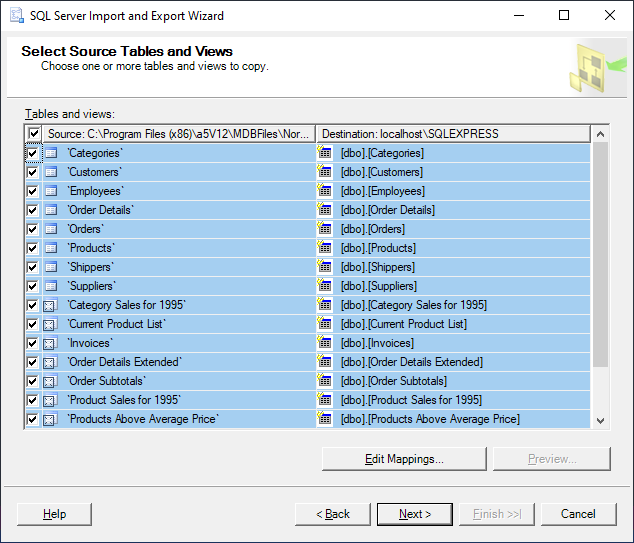
Task: Uncheck the Category Sales for 1995 checkbox
Action: [x=32, y=305]
